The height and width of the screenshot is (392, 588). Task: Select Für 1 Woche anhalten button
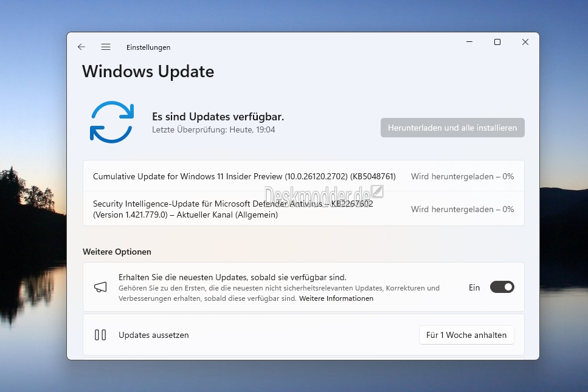(466, 335)
